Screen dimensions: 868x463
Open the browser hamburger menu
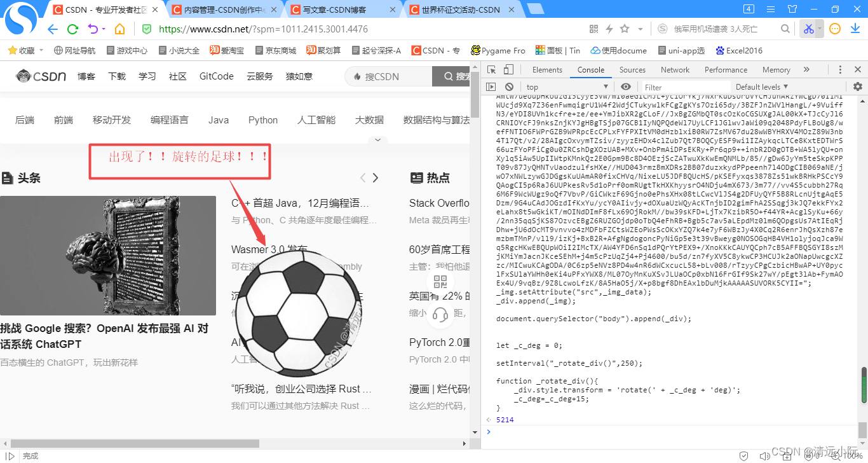[771, 9]
